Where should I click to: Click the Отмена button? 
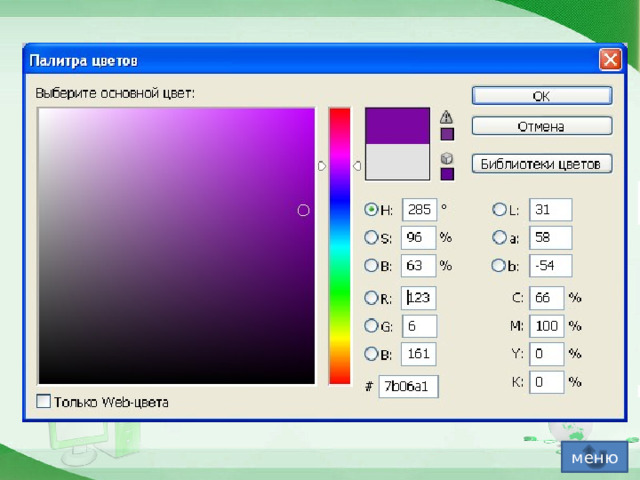542,126
